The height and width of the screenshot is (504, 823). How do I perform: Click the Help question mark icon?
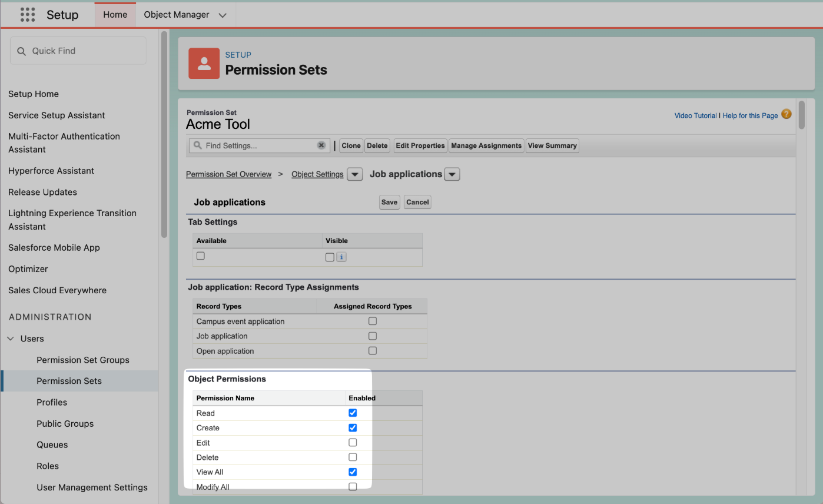point(787,114)
